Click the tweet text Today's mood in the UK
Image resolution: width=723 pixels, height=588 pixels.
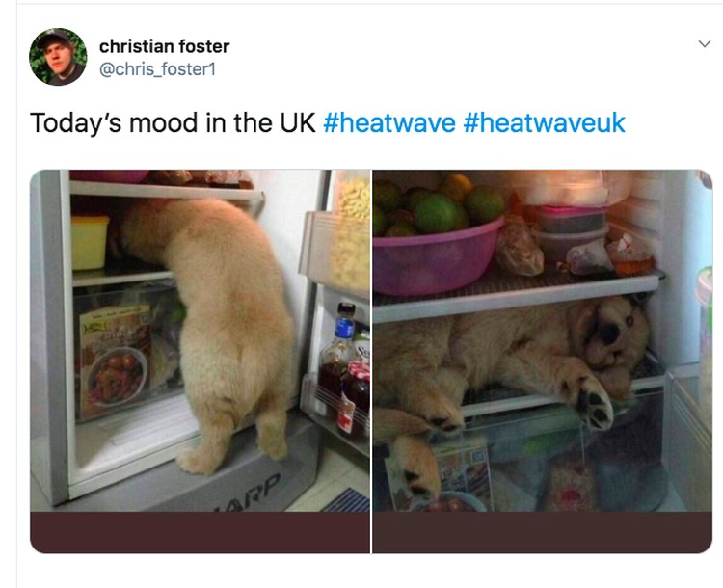tap(173, 123)
